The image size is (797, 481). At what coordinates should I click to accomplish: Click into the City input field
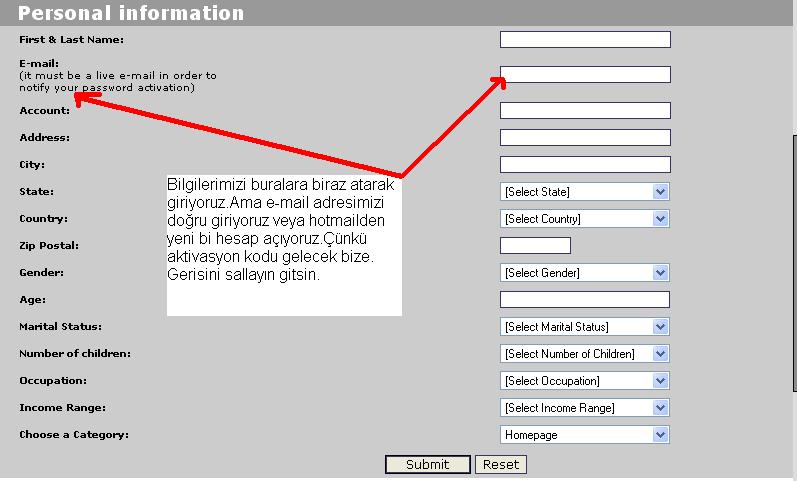585,165
